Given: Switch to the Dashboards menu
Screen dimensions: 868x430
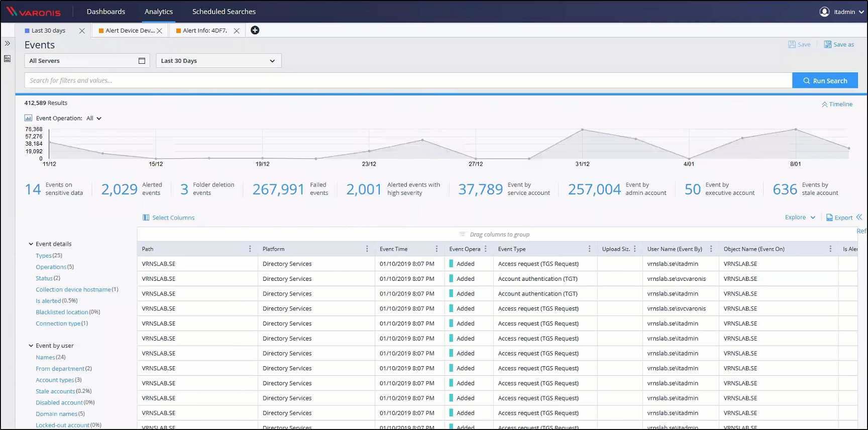Looking at the screenshot, I should coord(106,12).
